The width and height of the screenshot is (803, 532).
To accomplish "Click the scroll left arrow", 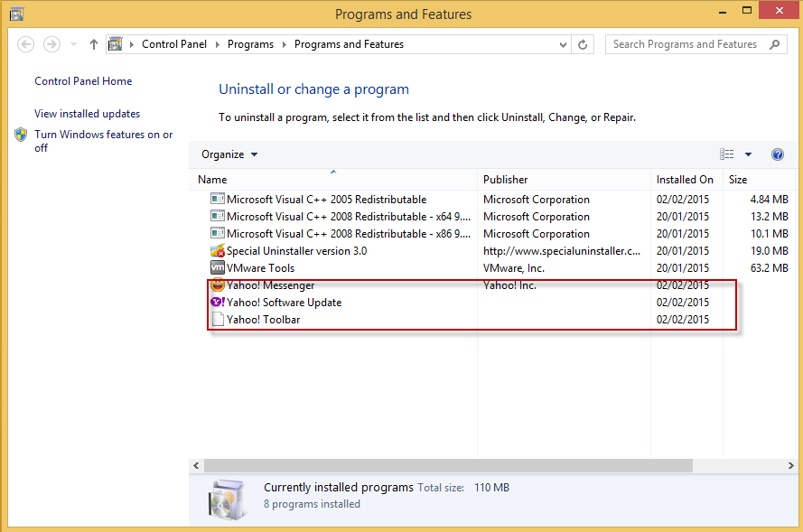I will 196,465.
